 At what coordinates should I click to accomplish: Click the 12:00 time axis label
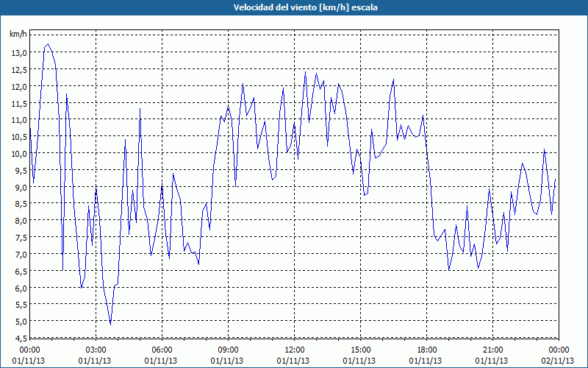[x=294, y=350]
